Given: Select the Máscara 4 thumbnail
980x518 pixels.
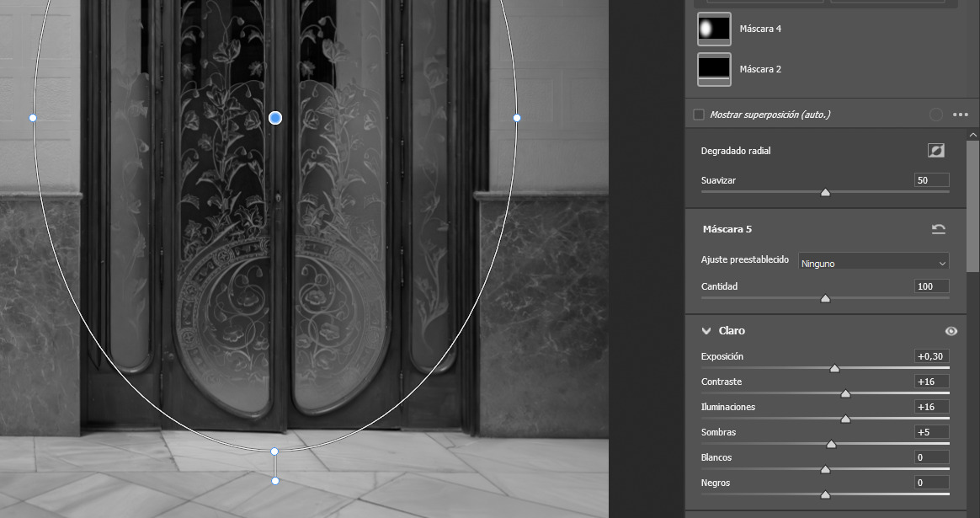Looking at the screenshot, I should 714,29.
